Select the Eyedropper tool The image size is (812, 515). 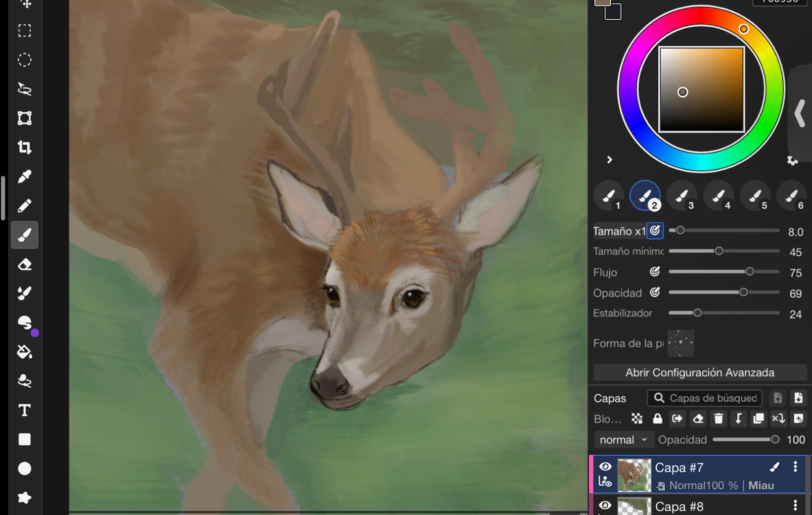click(x=24, y=177)
